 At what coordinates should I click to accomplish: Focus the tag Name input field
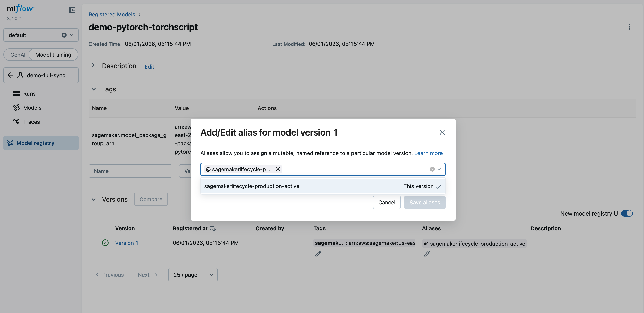click(x=130, y=171)
